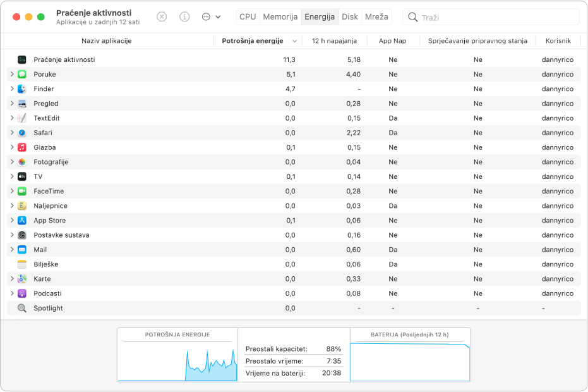
Task: Click the process info (i) toolbar icon
Action: coord(184,17)
